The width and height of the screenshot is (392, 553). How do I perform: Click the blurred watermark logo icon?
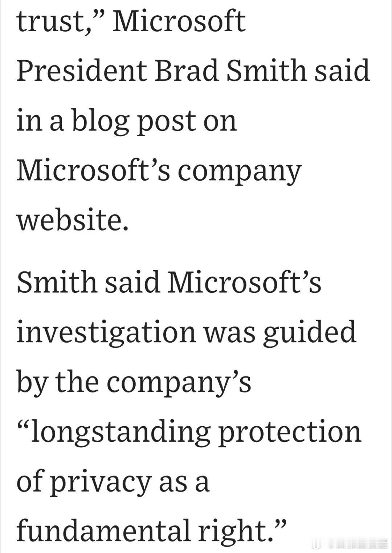point(317,544)
